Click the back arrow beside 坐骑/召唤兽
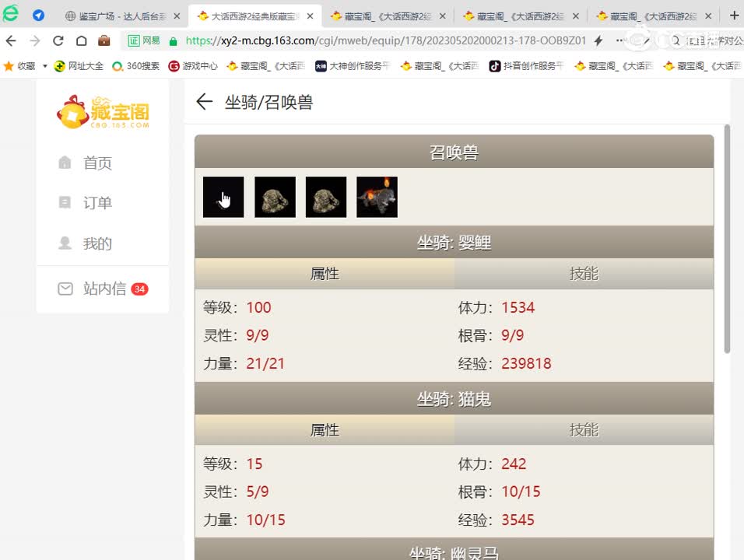Image resolution: width=744 pixels, height=560 pixels. pyautogui.click(x=203, y=101)
